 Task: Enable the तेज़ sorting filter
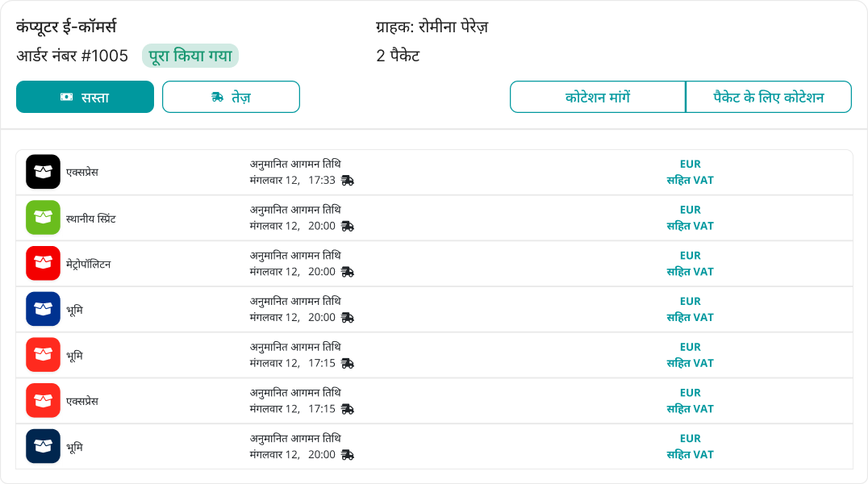[232, 96]
